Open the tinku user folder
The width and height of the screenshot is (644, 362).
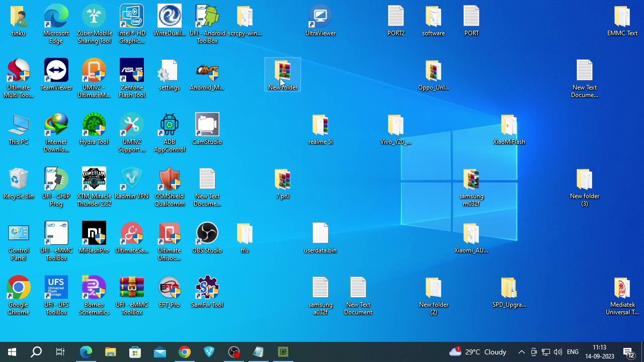point(19,21)
